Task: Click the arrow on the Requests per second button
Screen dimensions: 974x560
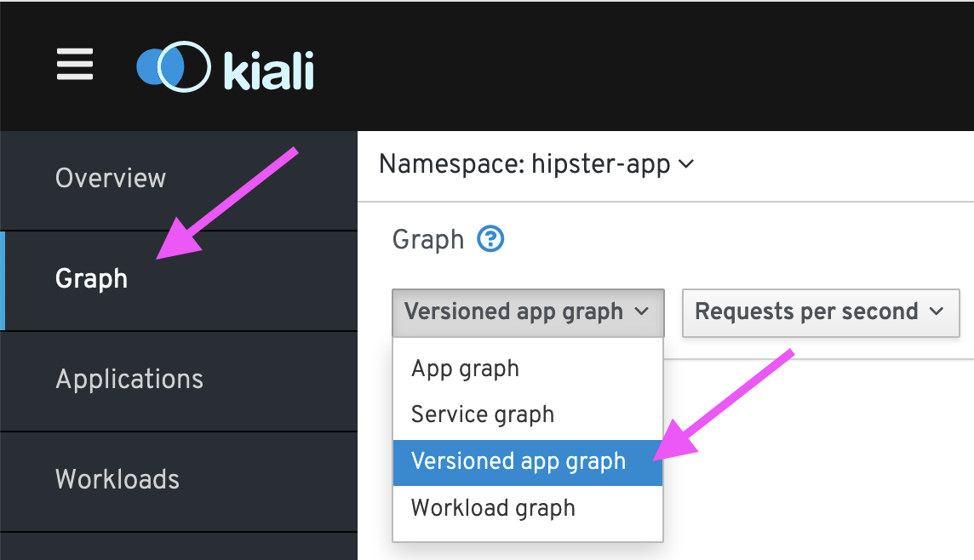Action: pyautogui.click(x=936, y=311)
